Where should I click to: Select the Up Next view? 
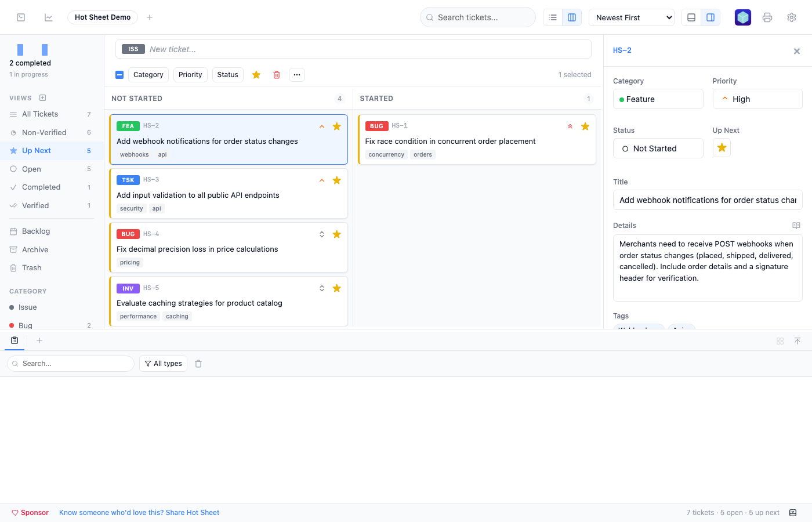pyautogui.click(x=52, y=151)
